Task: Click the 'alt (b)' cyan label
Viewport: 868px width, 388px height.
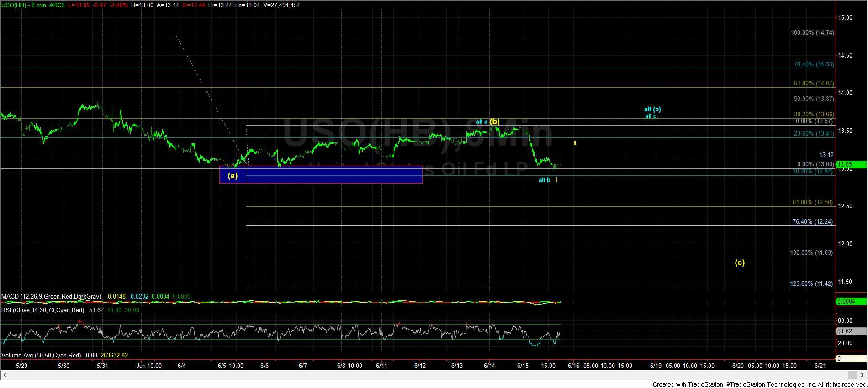Action: click(652, 109)
